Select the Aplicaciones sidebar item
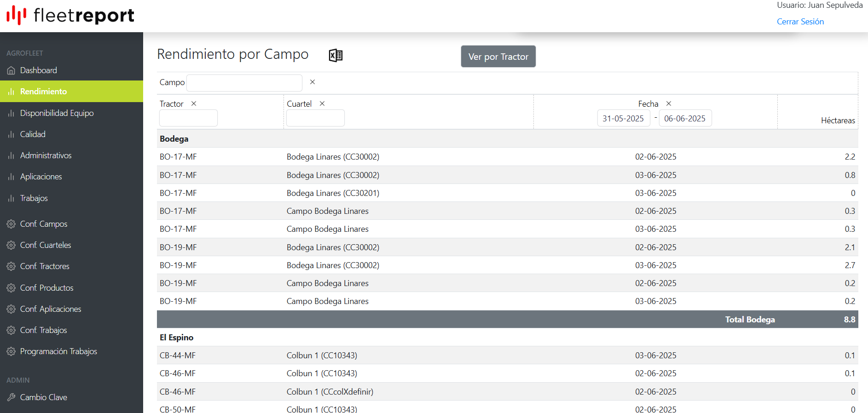The image size is (868, 413). (x=41, y=177)
